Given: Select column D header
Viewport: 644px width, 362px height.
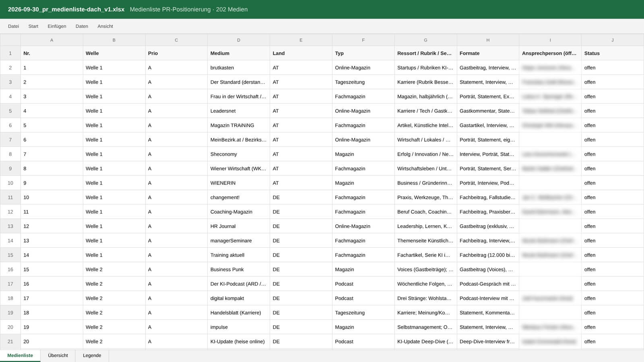Looking at the screenshot, I should coord(239,40).
